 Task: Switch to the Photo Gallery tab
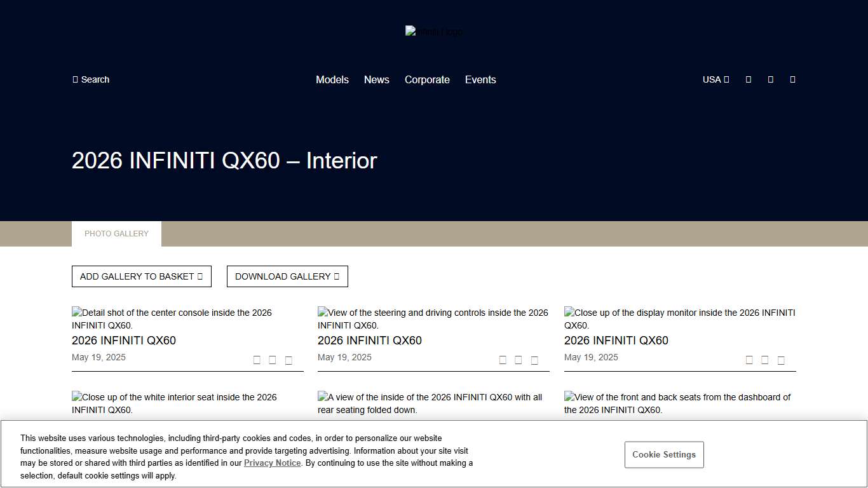click(x=116, y=234)
